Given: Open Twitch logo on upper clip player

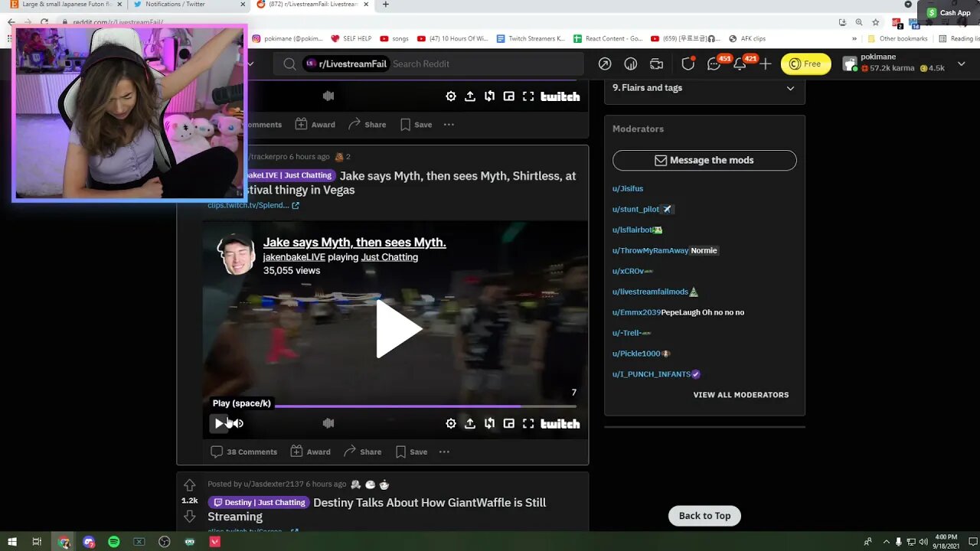Looking at the screenshot, I should tap(560, 96).
